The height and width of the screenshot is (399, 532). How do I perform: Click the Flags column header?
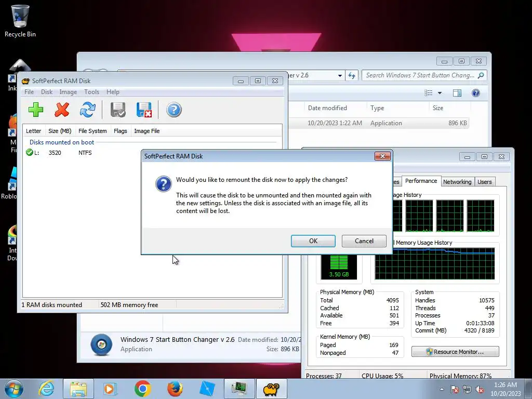coord(120,131)
